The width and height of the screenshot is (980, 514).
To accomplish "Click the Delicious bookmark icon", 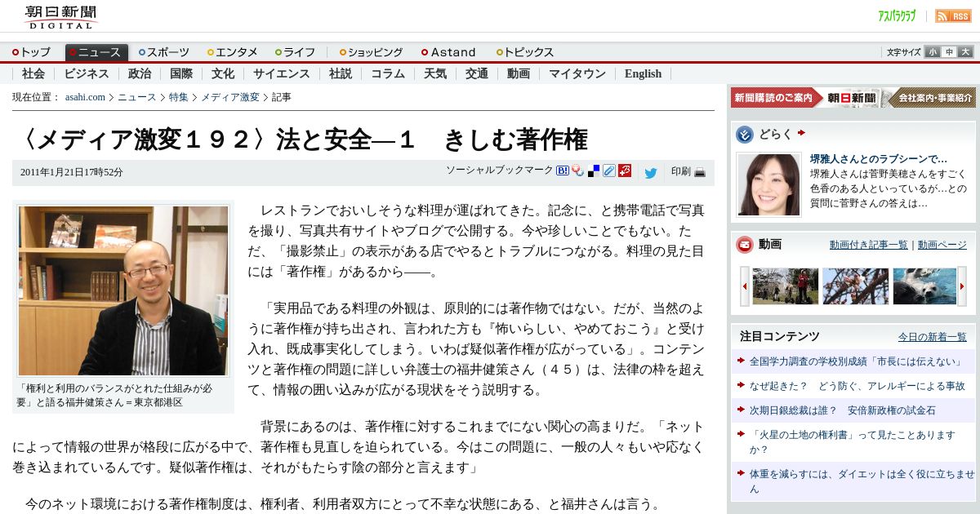I will (x=594, y=171).
